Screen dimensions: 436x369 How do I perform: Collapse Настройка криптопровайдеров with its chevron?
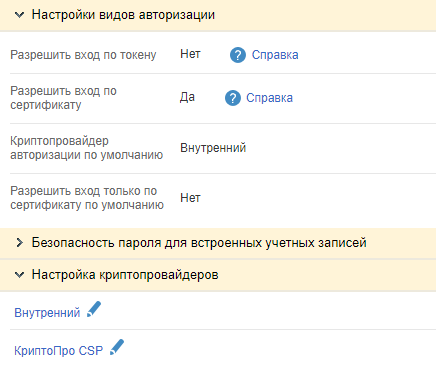(x=20, y=275)
